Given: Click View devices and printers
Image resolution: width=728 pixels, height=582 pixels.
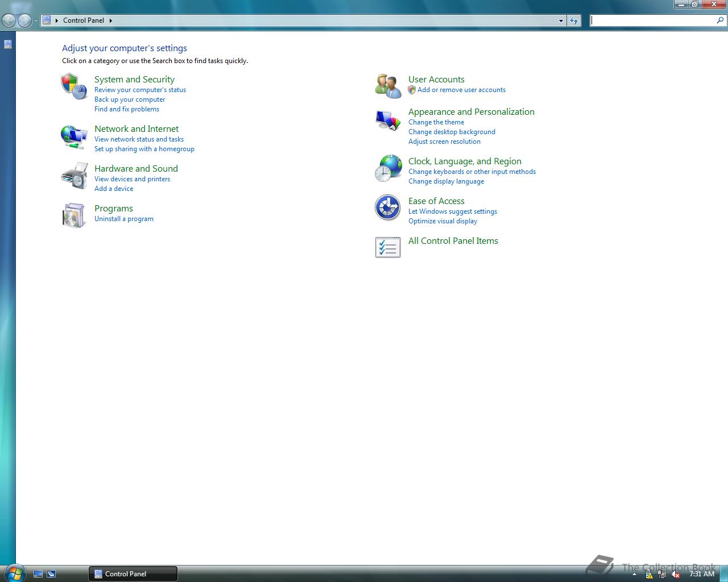Looking at the screenshot, I should tap(132, 179).
